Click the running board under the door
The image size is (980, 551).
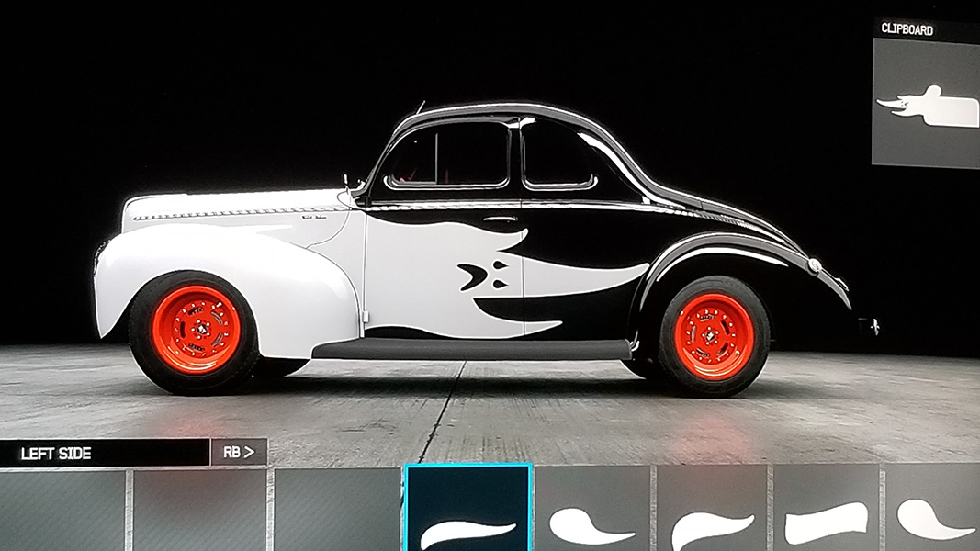pyautogui.click(x=471, y=350)
